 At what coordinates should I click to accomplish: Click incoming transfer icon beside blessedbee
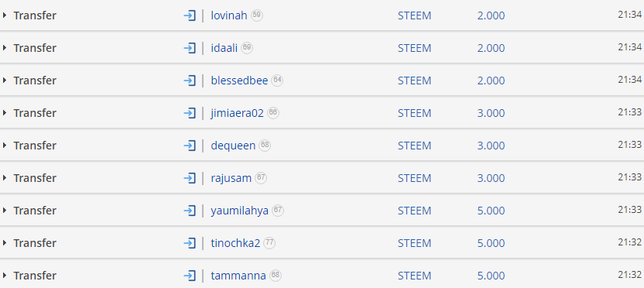point(190,81)
